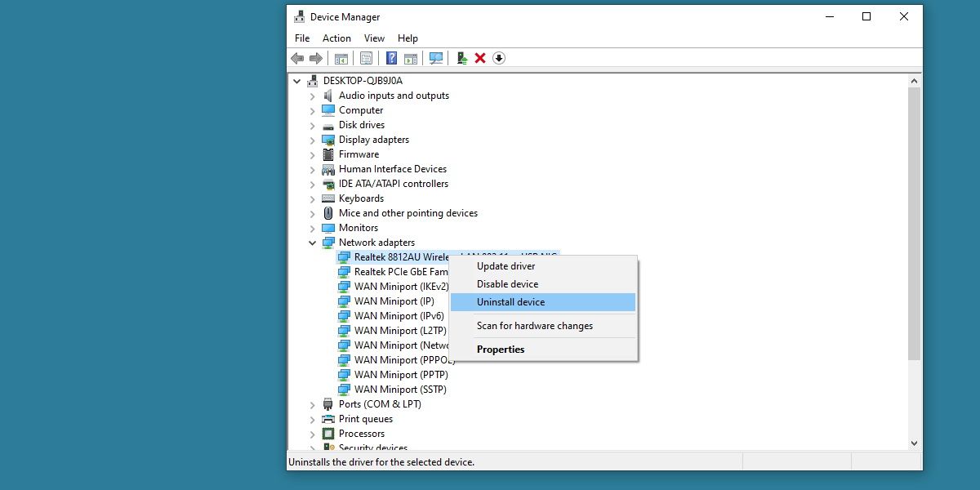Click the Scan for hardware changes toolbar icon
Screen dimensions: 980x490
pos(436,58)
